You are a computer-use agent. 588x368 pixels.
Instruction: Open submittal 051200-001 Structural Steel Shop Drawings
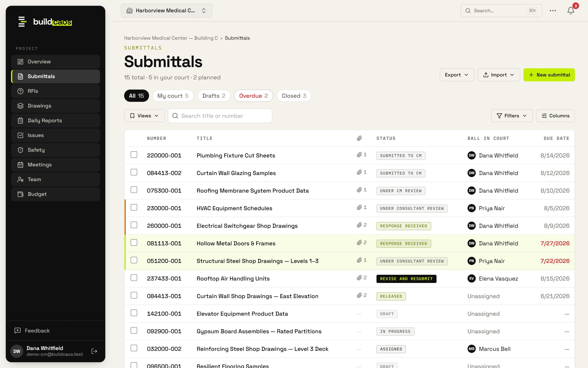[x=349, y=261]
